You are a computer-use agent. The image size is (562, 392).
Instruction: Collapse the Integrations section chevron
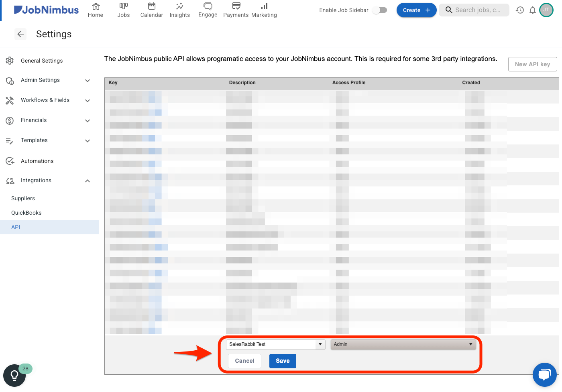click(88, 181)
